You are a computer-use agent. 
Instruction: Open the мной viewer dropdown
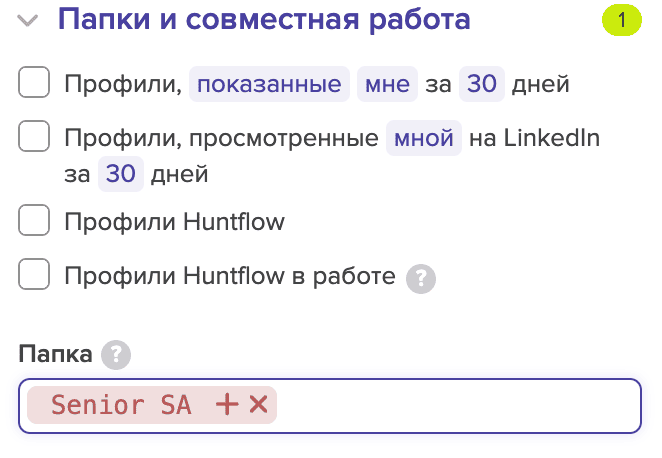click(x=424, y=138)
